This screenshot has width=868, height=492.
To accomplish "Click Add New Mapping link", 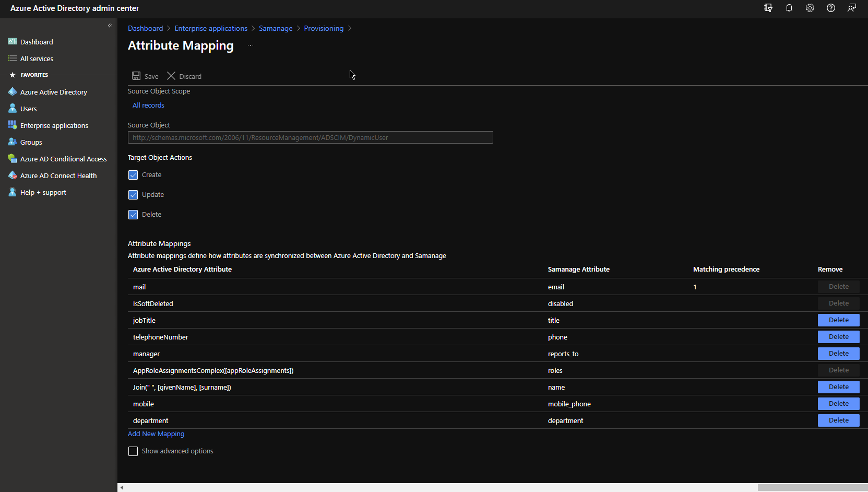I will pyautogui.click(x=156, y=434).
